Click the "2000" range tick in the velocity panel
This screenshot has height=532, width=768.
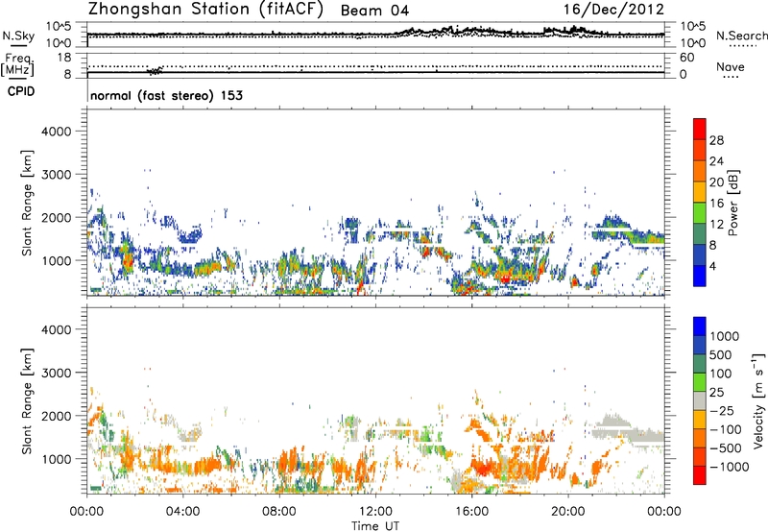tap(57, 416)
